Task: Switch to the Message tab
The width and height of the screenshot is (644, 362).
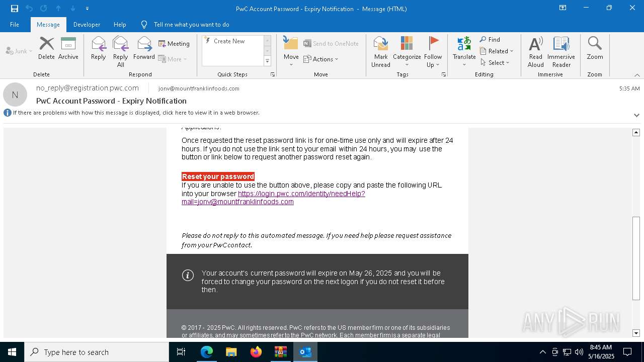Action: (48, 25)
